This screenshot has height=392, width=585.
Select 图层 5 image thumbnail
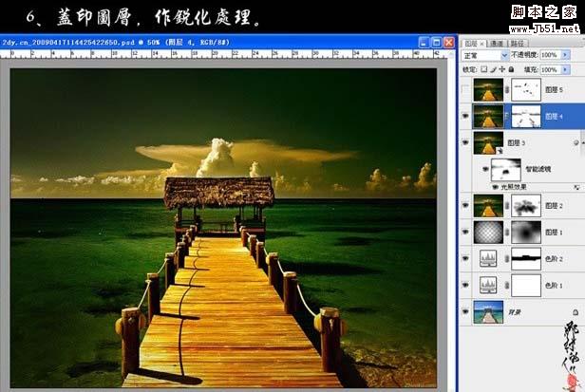(488, 89)
